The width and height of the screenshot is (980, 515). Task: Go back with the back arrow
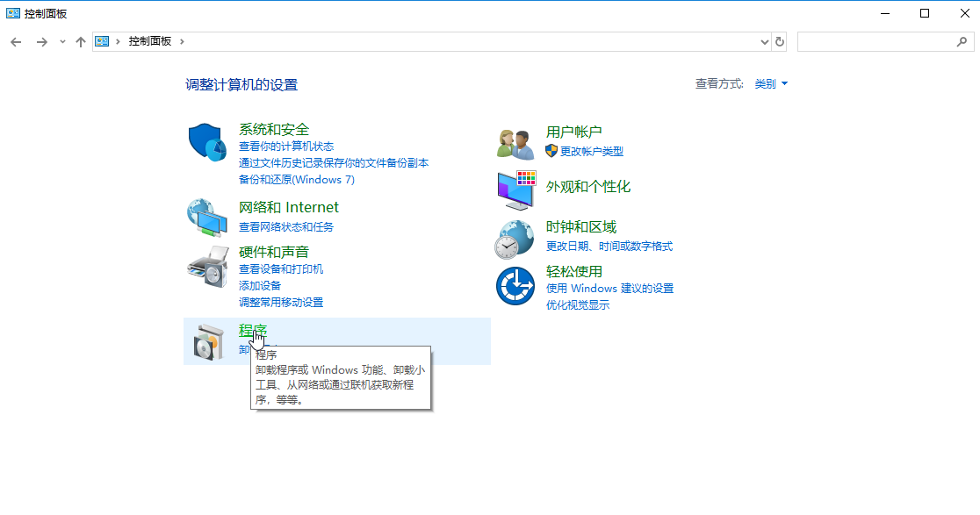click(17, 42)
